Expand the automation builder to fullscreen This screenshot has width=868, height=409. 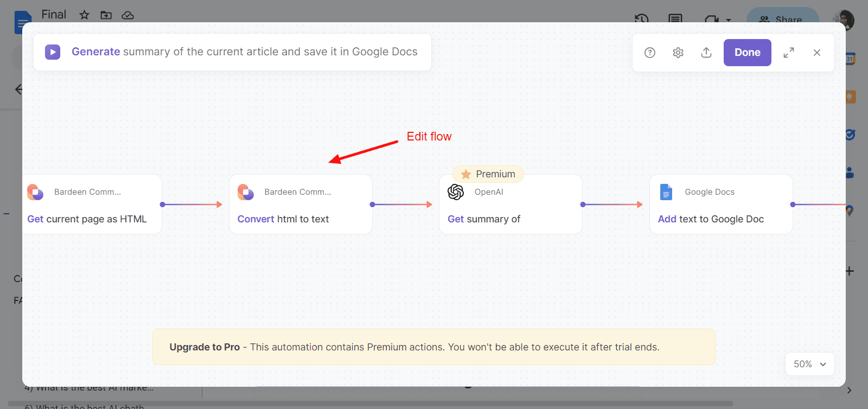tap(789, 53)
